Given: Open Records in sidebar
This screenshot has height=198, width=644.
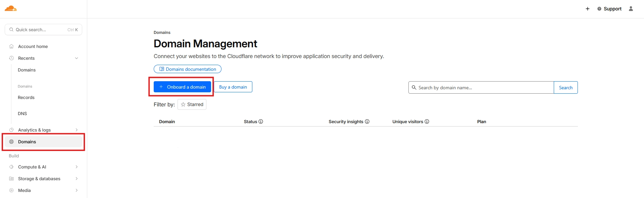Looking at the screenshot, I should [26, 97].
